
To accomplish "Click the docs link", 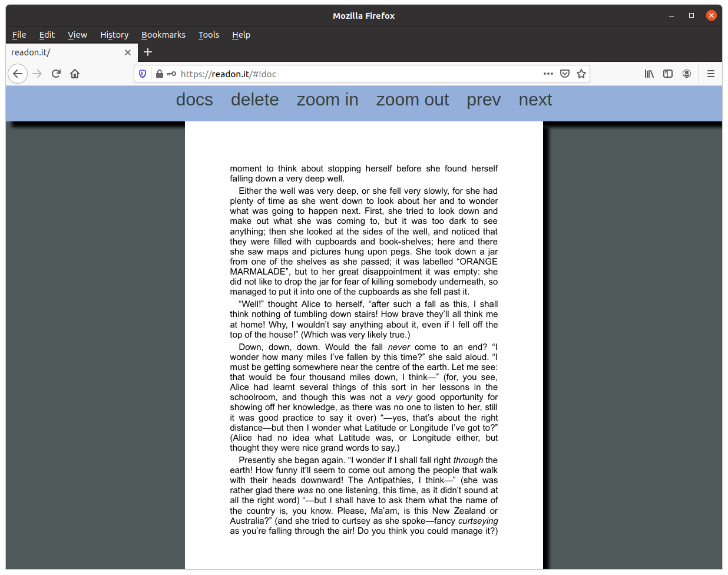I will click(x=194, y=100).
